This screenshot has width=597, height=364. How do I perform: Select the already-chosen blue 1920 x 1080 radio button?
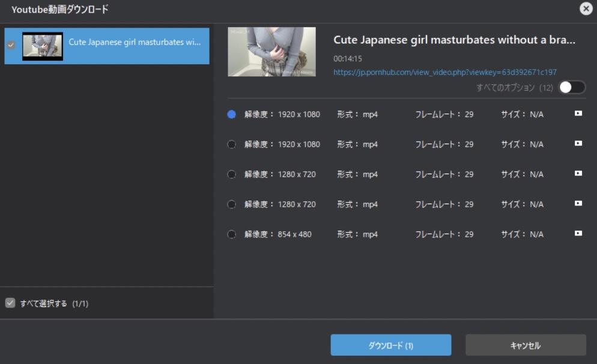(x=231, y=114)
